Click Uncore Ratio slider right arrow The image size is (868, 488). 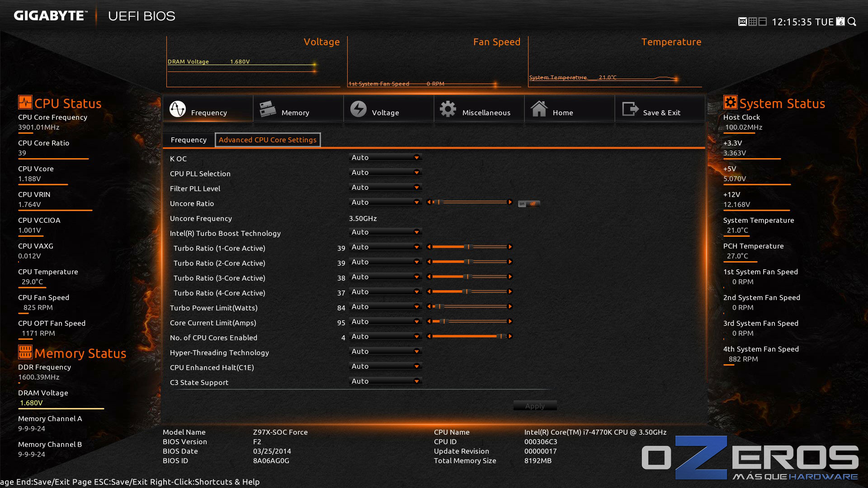pyautogui.click(x=510, y=202)
